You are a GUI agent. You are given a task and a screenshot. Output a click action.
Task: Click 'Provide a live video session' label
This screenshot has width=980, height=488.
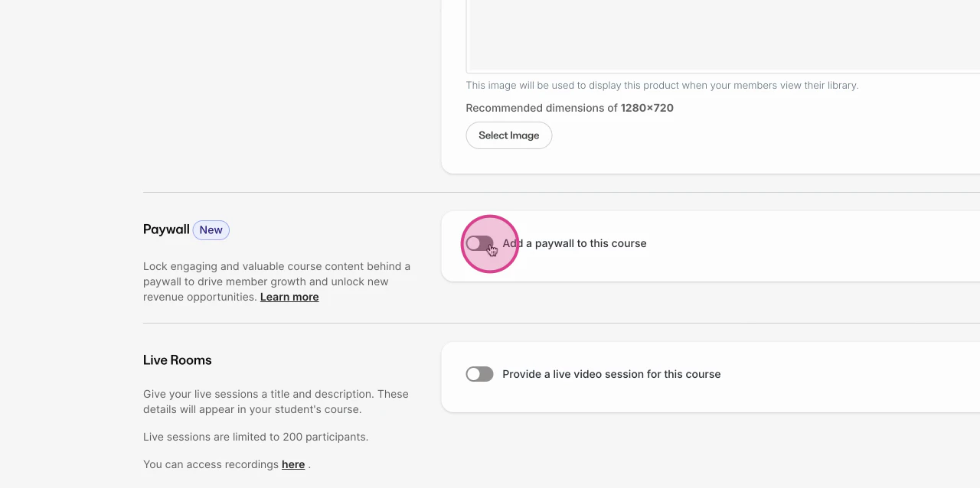(x=611, y=374)
